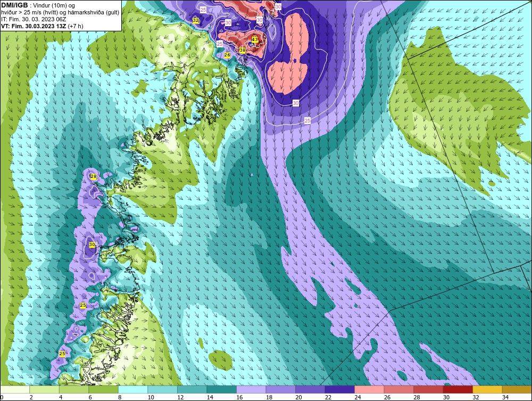Select the 32–34 yellow color swatch
This screenshot has width=532, height=401.
click(487, 389)
